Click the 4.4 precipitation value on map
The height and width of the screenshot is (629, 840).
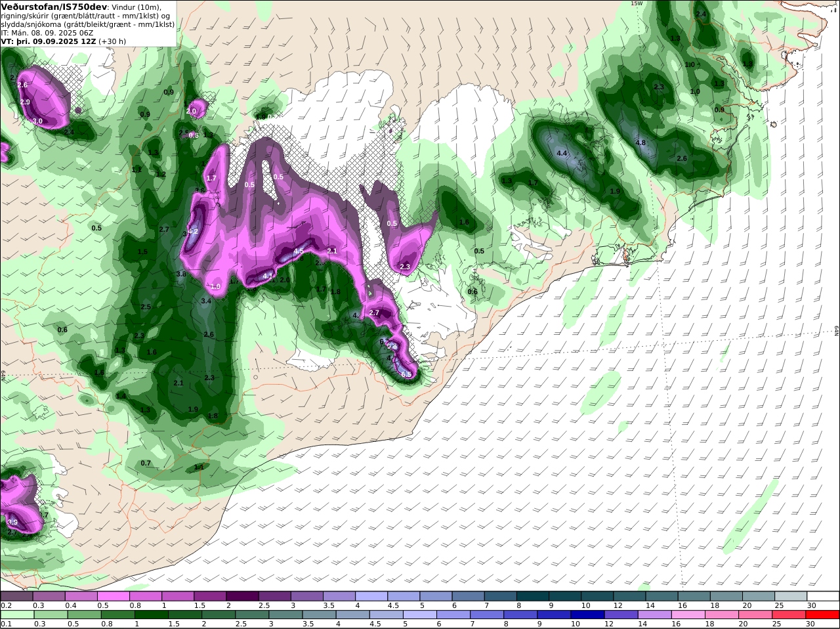coord(562,153)
